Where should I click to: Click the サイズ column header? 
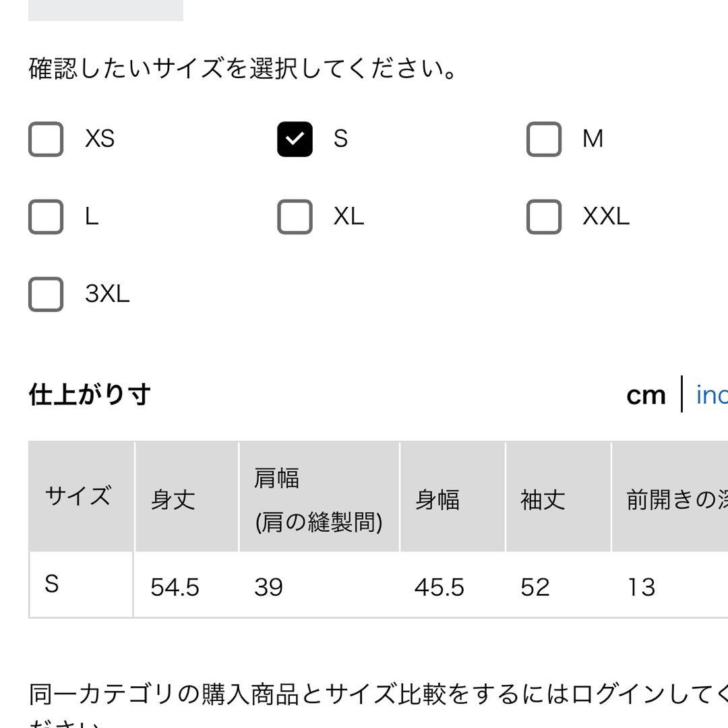82,496
